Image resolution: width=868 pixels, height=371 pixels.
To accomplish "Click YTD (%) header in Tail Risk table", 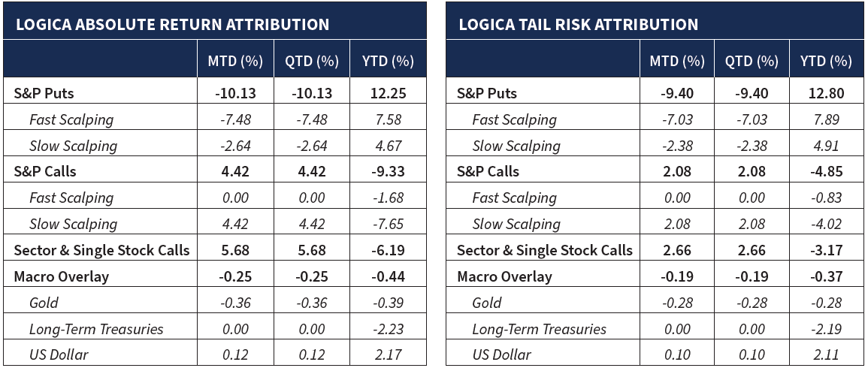I will coord(826,61).
